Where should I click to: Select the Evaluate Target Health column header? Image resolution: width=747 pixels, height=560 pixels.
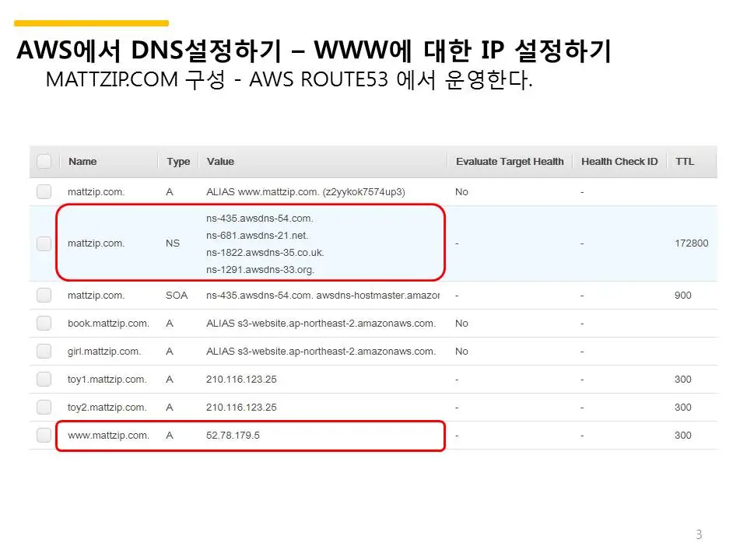click(x=509, y=162)
